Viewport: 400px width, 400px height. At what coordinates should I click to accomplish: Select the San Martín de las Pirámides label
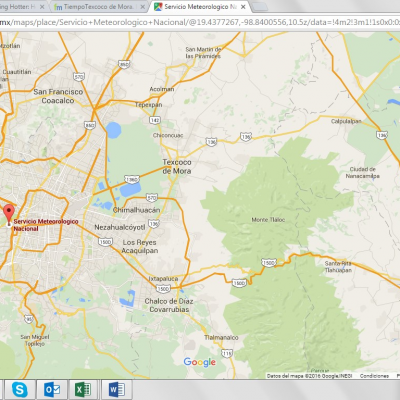click(x=203, y=53)
